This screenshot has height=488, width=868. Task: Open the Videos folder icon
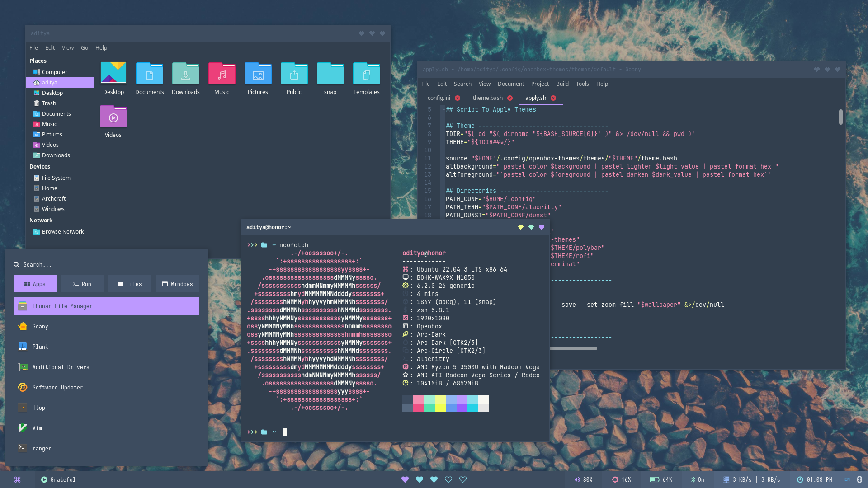[x=113, y=117]
